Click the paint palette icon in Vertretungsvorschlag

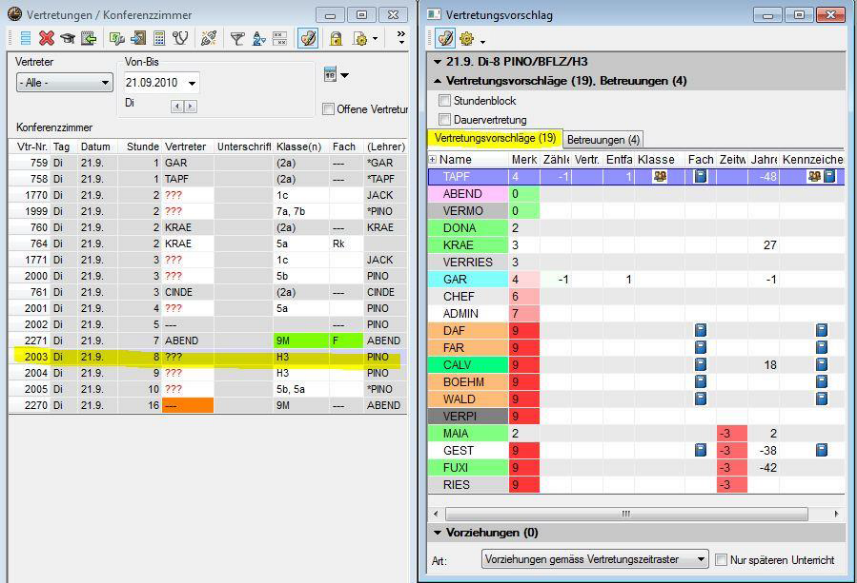click(x=445, y=40)
